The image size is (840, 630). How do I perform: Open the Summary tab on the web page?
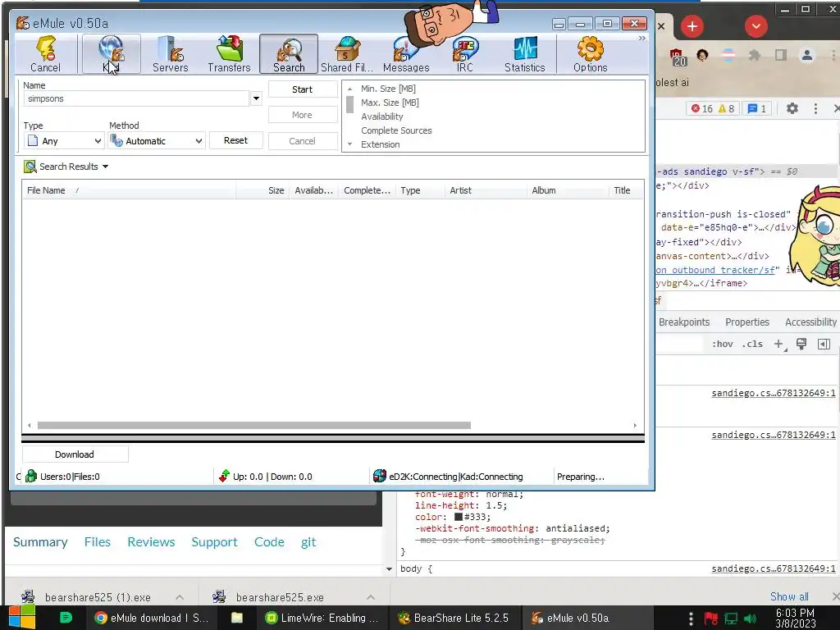[41, 542]
